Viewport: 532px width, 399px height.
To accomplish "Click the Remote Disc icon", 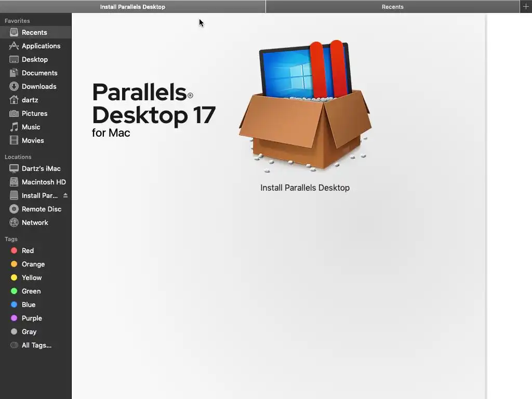I will [x=14, y=209].
